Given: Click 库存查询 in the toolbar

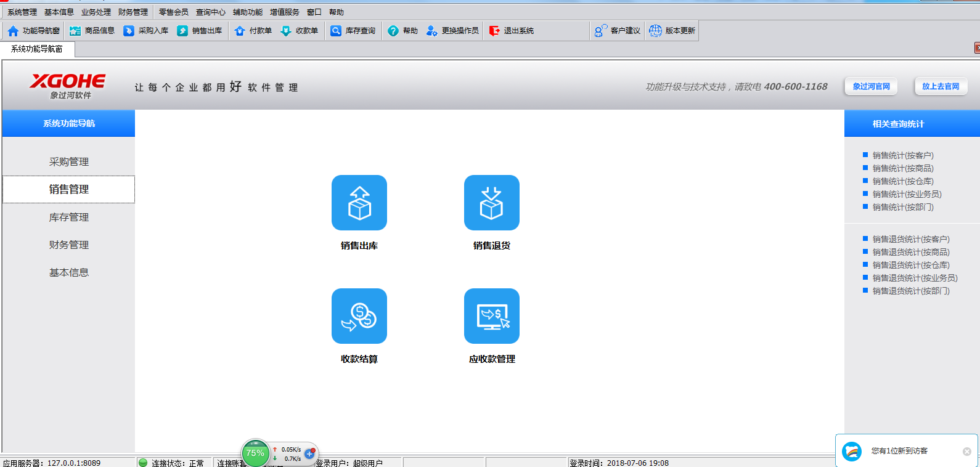Looking at the screenshot, I should coord(353,31).
